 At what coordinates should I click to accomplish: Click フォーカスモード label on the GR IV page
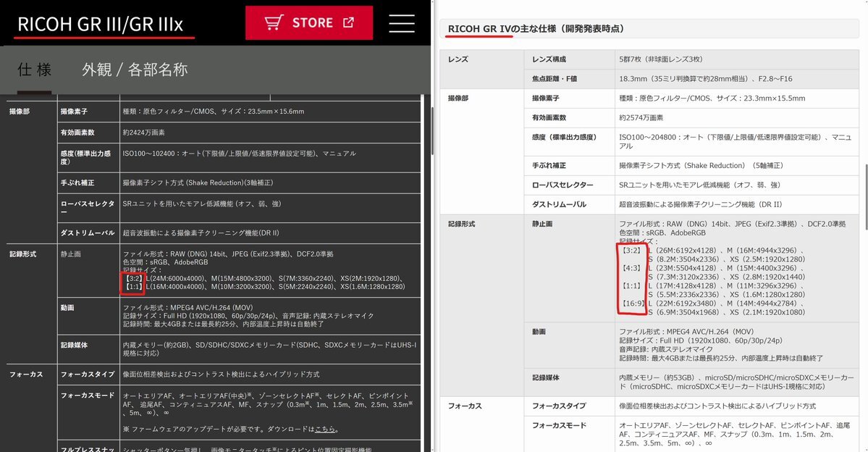coord(559,425)
